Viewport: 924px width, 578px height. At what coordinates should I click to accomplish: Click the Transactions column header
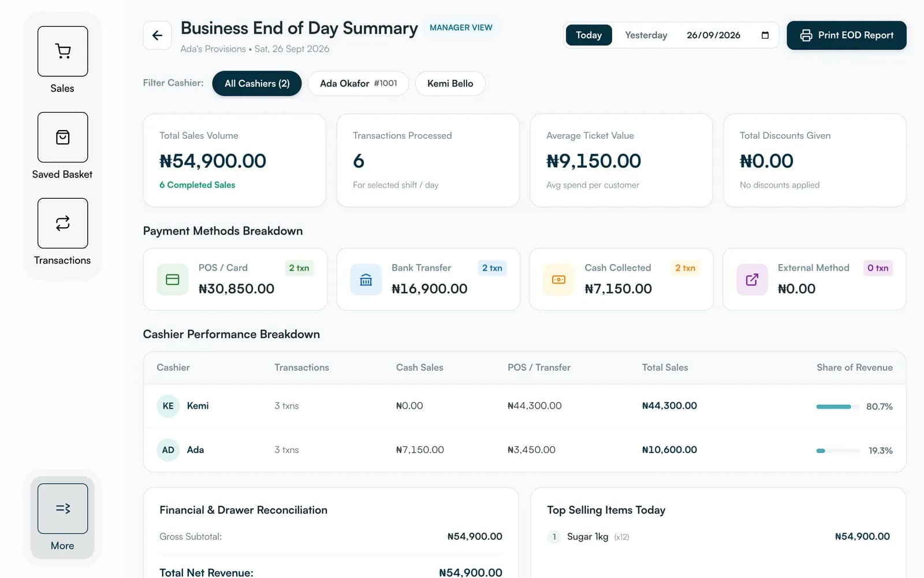pos(301,368)
